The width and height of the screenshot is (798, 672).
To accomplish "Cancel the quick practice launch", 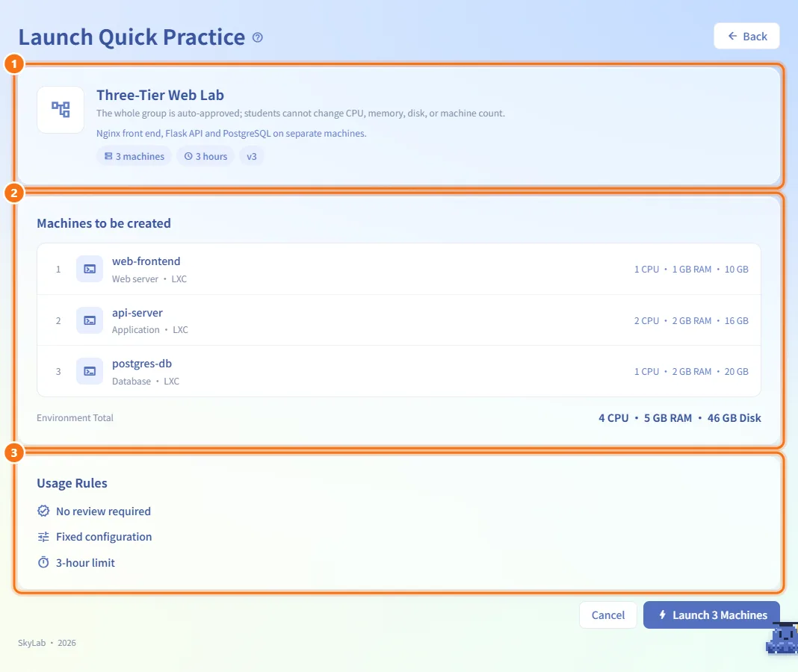I will 607,615.
